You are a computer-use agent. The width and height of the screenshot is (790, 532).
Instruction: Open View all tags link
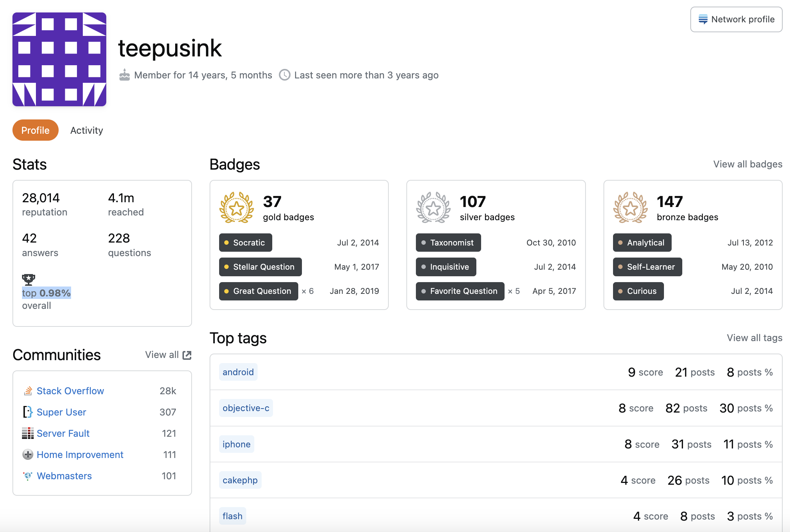click(x=754, y=338)
